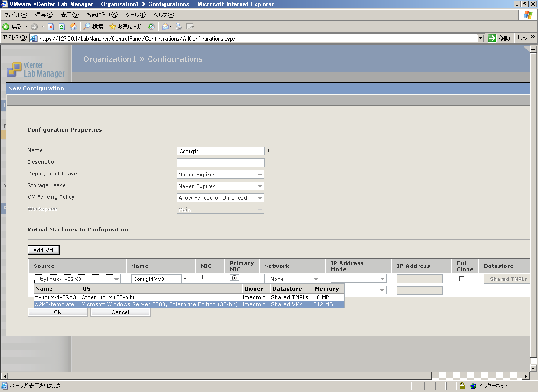
Task: Go to the browser Home page icon
Action: pos(73,27)
